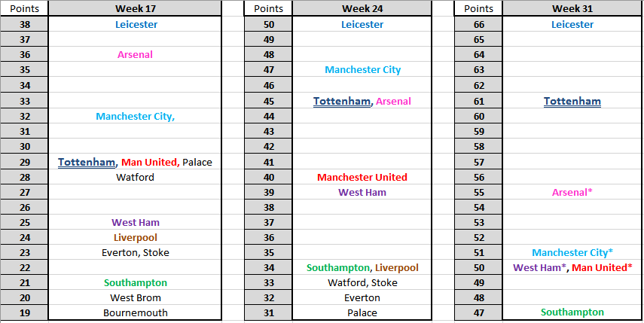644x323 pixels.
Task: Click the Manchester United cell in Week 24
Action: (x=362, y=177)
